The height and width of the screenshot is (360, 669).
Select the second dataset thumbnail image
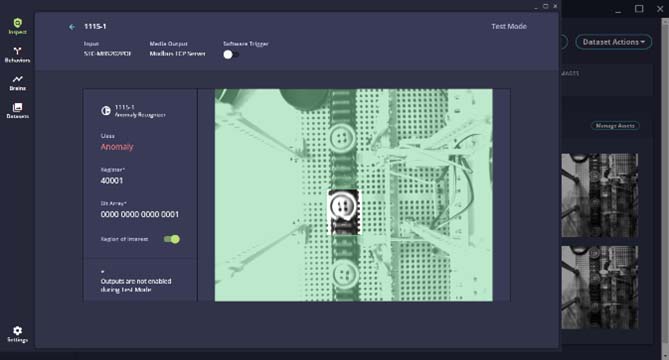599,287
